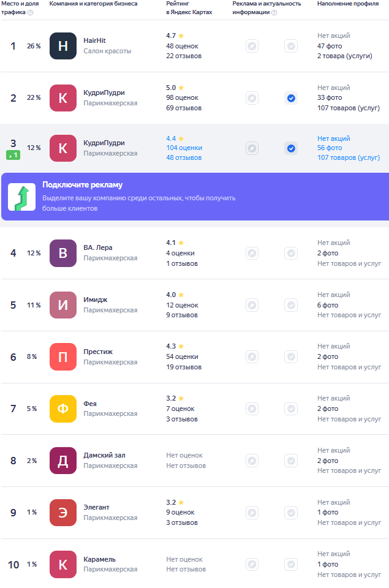Click the help icon next to информации header
Screen dimensions: 389x588
pyautogui.click(x=274, y=12)
